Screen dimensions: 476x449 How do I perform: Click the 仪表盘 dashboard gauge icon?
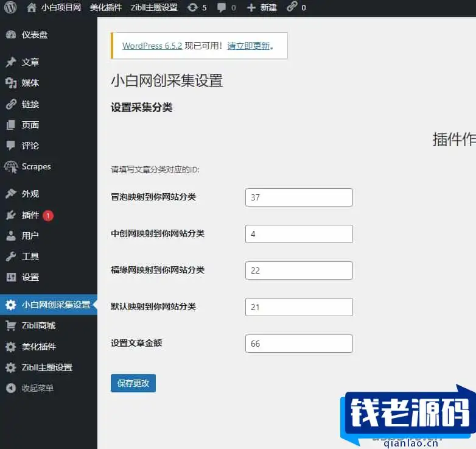tap(11, 35)
